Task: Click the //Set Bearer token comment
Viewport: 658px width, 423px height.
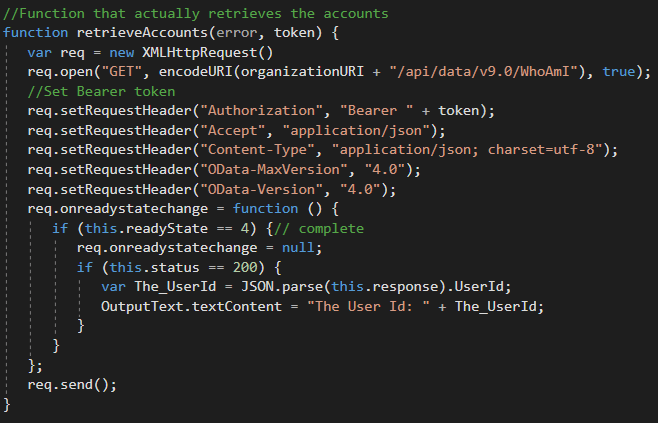Action: click(x=101, y=91)
